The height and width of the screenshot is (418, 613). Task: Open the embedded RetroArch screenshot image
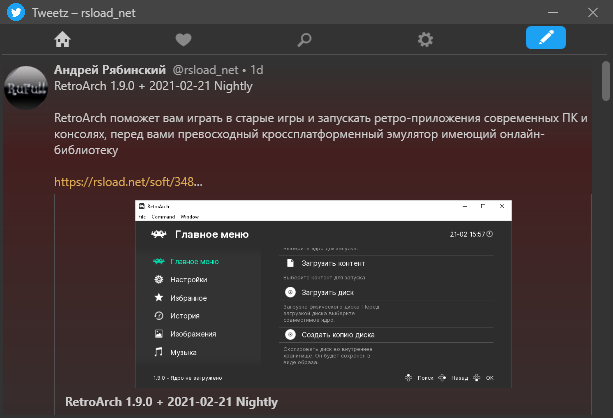pyautogui.click(x=323, y=294)
